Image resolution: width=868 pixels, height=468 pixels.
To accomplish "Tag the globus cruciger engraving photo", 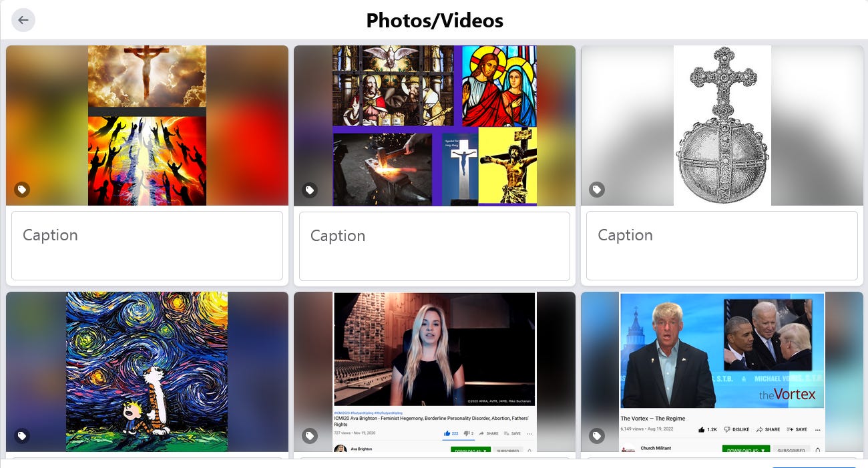I will [x=597, y=190].
